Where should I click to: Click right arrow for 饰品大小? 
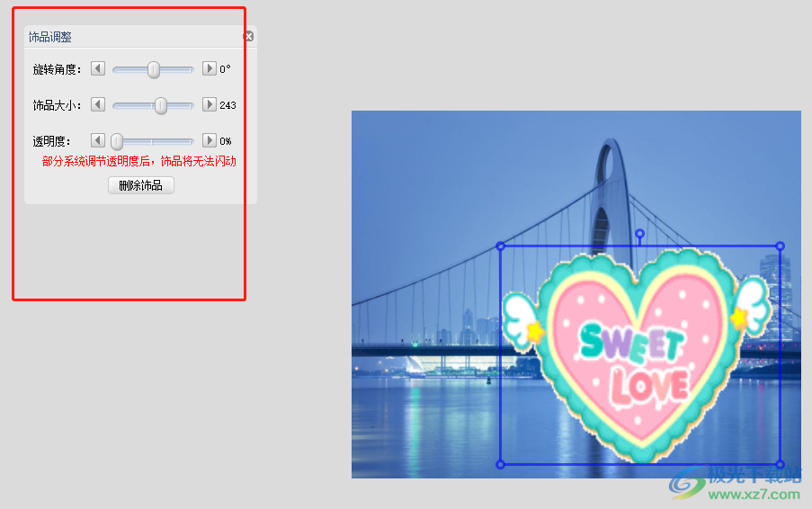[x=210, y=104]
